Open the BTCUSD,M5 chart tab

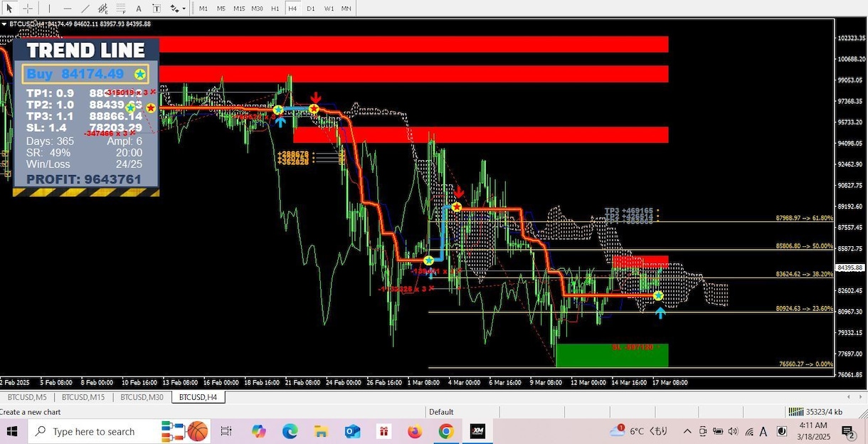pos(27,397)
